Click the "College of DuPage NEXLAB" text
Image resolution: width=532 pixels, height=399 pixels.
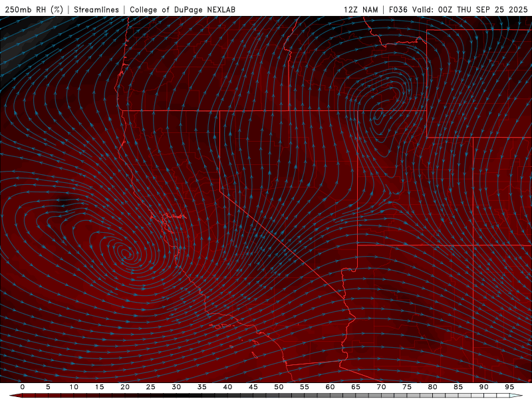click(x=182, y=9)
